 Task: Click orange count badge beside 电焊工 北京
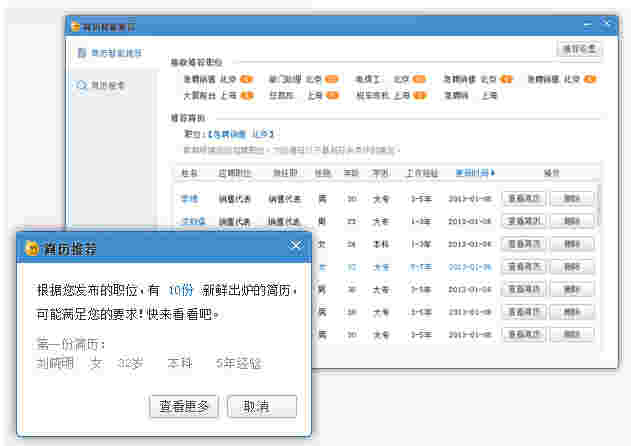(419, 78)
